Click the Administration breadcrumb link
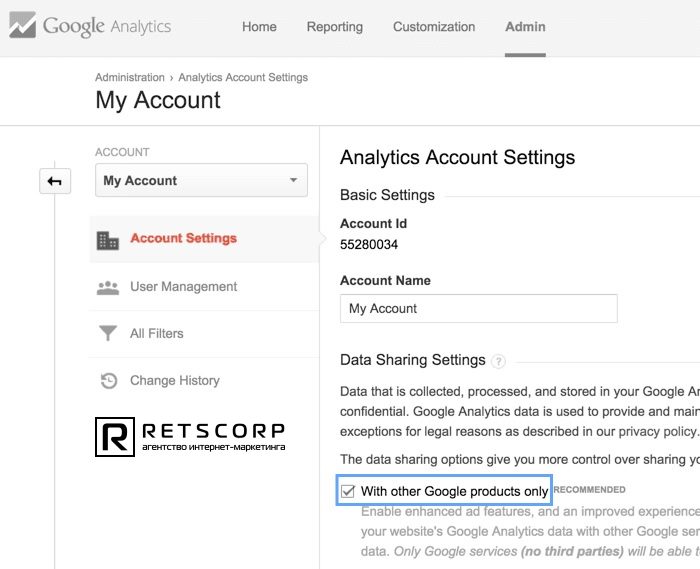 point(130,77)
